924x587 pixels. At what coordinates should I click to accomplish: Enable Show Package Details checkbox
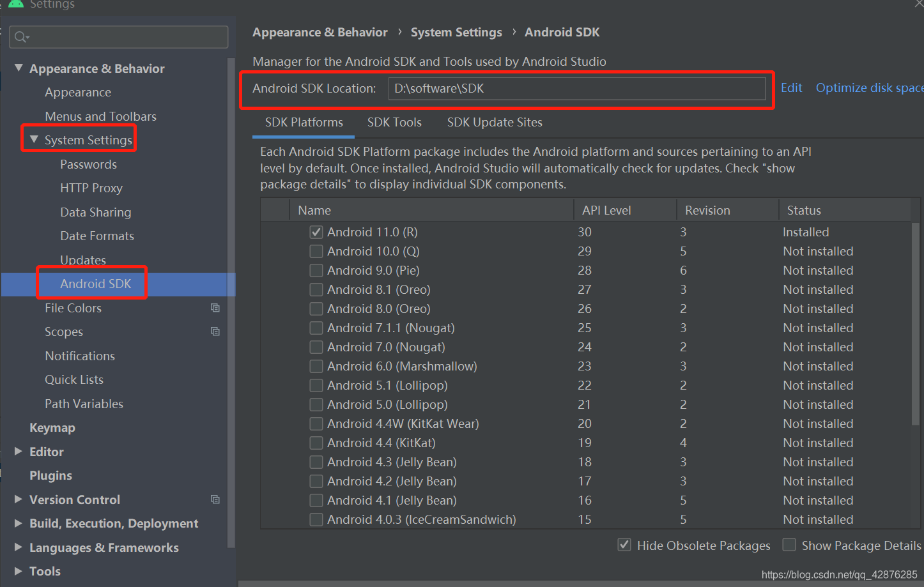tap(789, 545)
